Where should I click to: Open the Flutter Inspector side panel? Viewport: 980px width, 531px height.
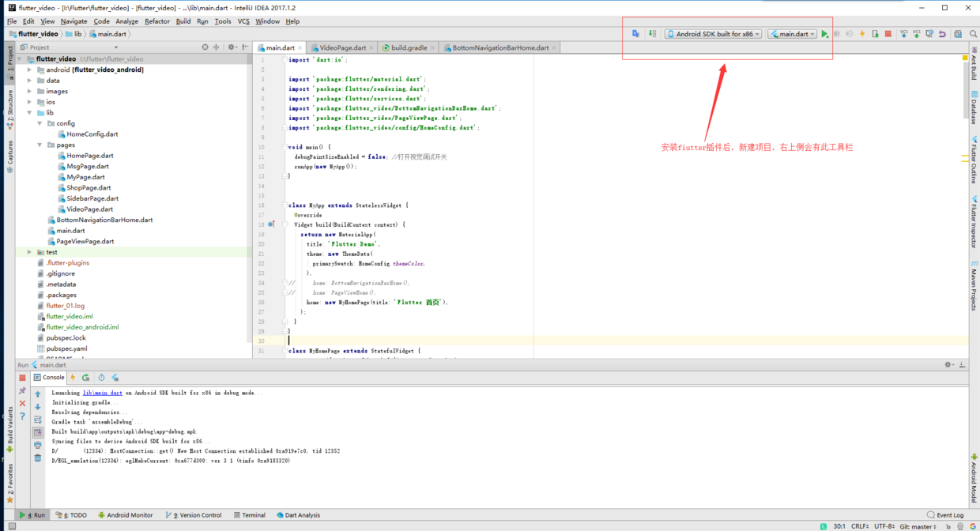click(974, 223)
